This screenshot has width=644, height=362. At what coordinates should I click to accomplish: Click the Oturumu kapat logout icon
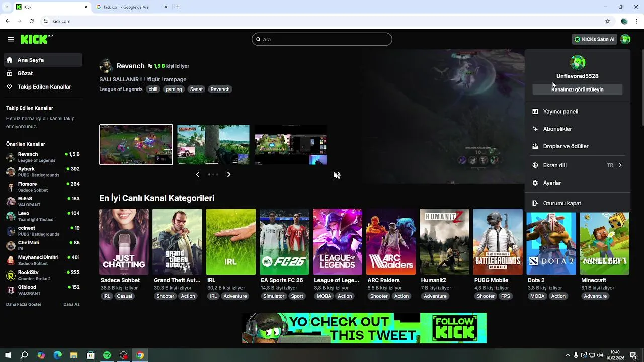point(535,203)
